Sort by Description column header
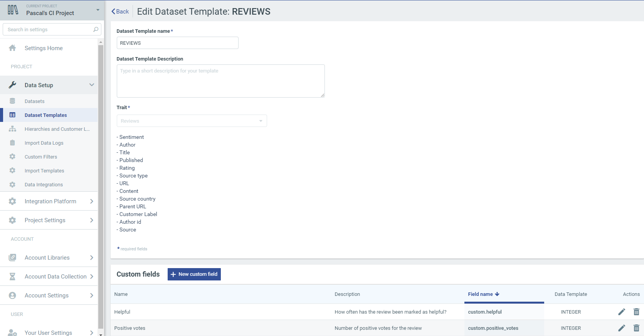The width and height of the screenshot is (644, 336). point(347,294)
